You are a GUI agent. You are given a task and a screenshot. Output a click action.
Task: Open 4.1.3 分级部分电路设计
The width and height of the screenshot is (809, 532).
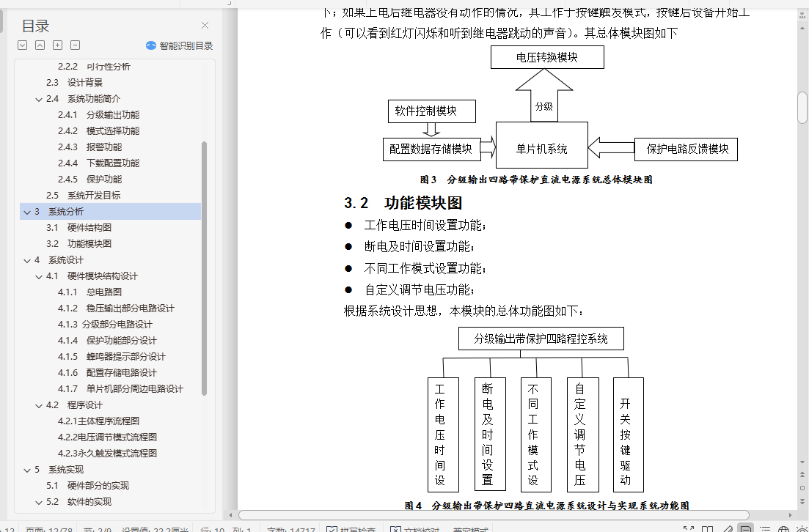[x=105, y=324]
